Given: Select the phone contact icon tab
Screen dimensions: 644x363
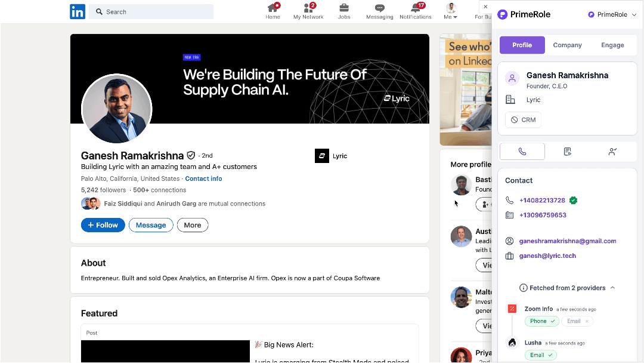Looking at the screenshot, I should click(522, 152).
